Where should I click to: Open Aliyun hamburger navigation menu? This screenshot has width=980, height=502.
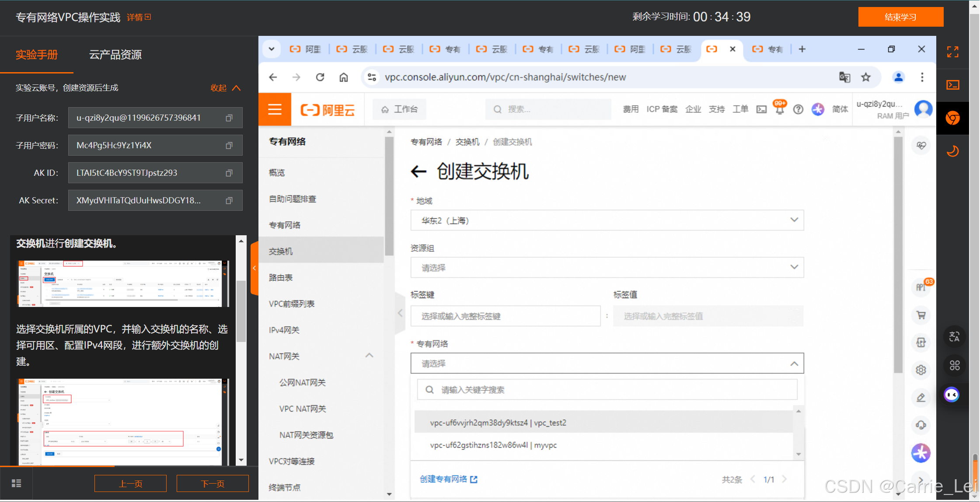[275, 109]
